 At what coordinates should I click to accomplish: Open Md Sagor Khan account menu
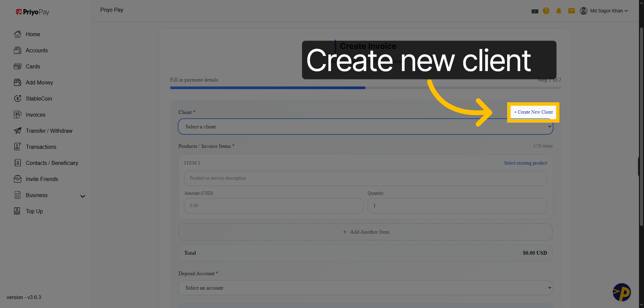609,11
